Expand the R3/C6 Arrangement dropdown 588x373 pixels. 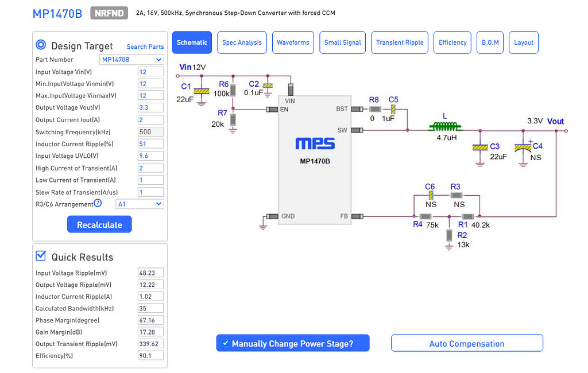tap(140, 204)
